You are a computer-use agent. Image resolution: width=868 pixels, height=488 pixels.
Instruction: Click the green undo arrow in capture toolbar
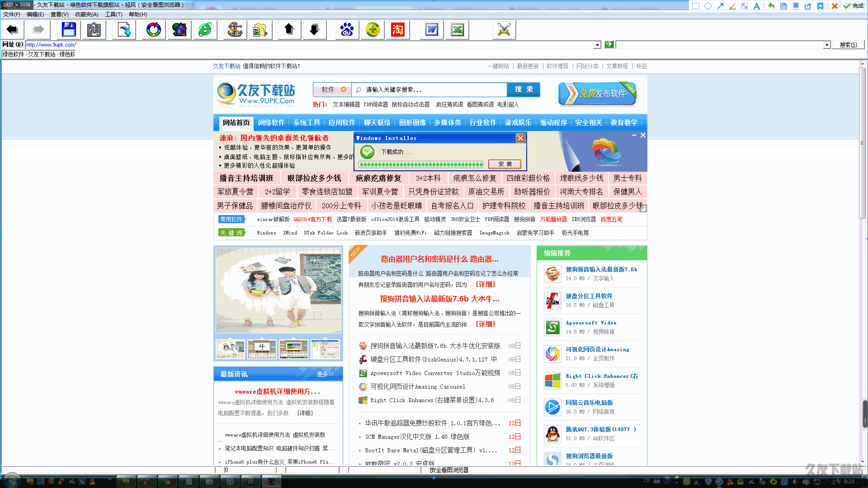(x=771, y=5)
